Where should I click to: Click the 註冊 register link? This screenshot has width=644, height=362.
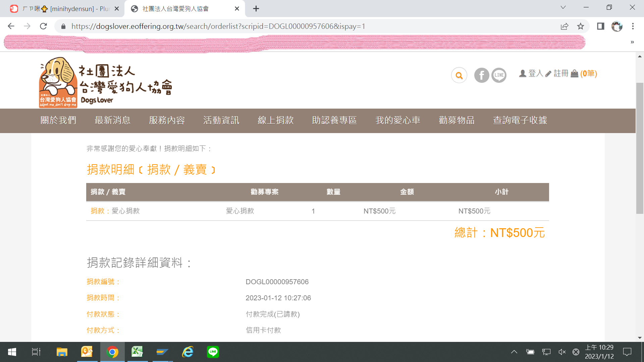click(x=557, y=73)
